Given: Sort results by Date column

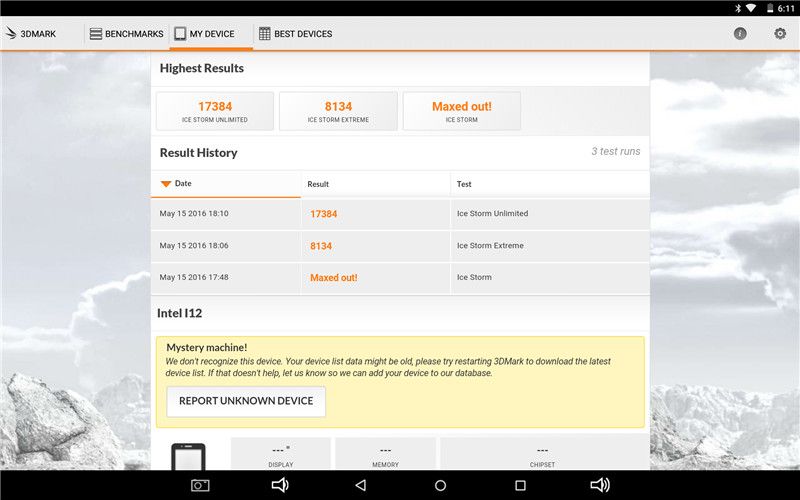Looking at the screenshot, I should (x=226, y=184).
